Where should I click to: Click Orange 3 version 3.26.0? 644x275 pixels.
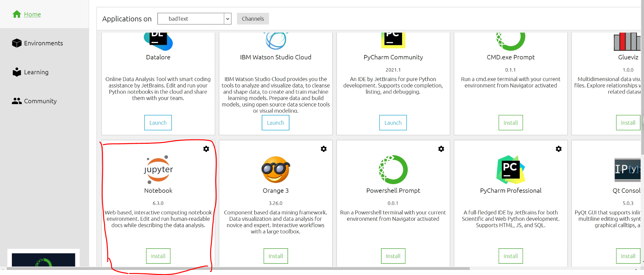coord(276,203)
